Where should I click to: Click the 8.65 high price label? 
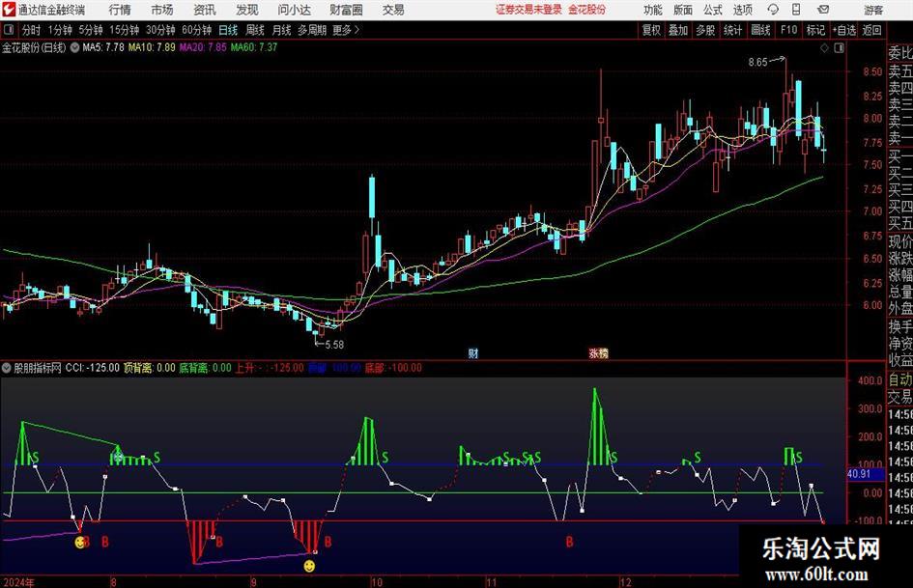coord(758,63)
